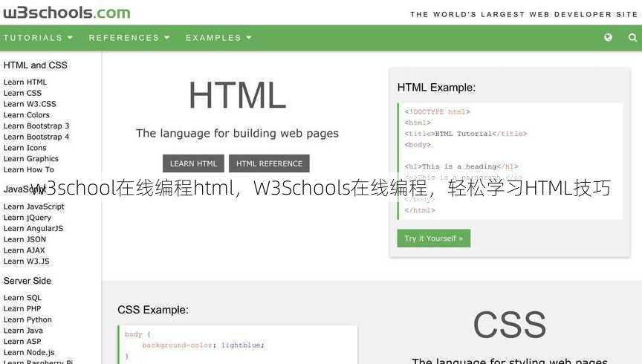Click the h1 heading code line
Image resolution: width=642 pixels, height=364 pixels.
461,166
